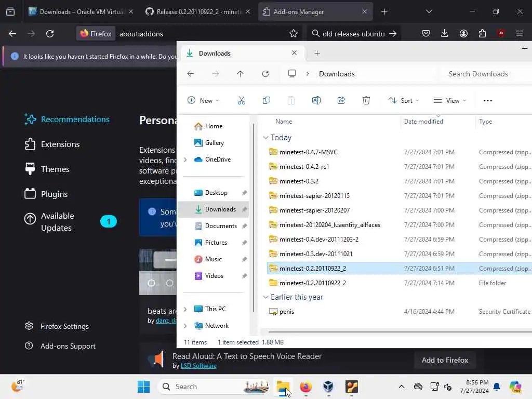Screen dimensions: 532x399
Task: Reload the Firefox page
Action: (x=50, y=34)
